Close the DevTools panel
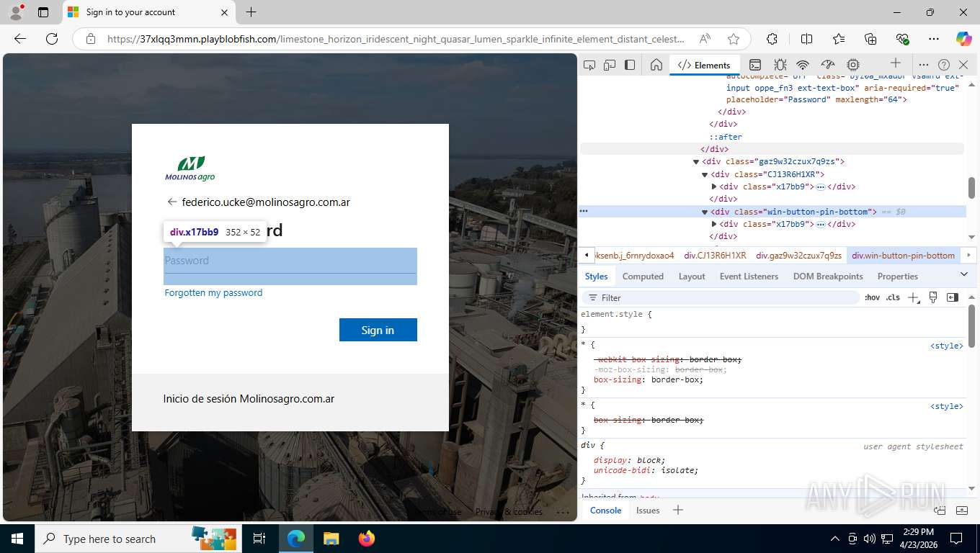Screen dimensions: 980x553 pos(963,65)
